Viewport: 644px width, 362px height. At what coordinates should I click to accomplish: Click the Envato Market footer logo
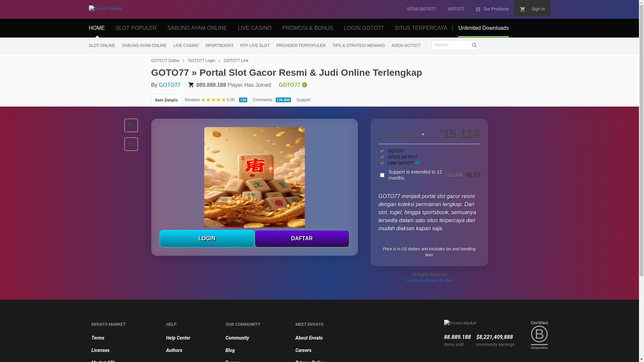460,323
